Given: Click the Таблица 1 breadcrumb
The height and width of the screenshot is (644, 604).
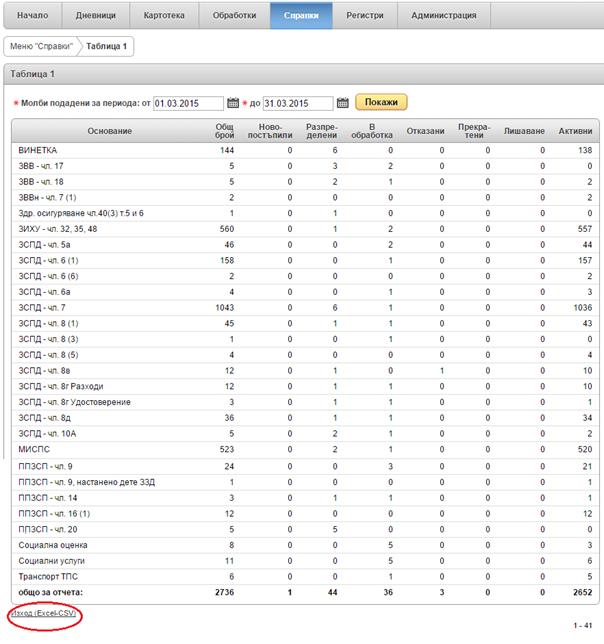Looking at the screenshot, I should point(105,46).
